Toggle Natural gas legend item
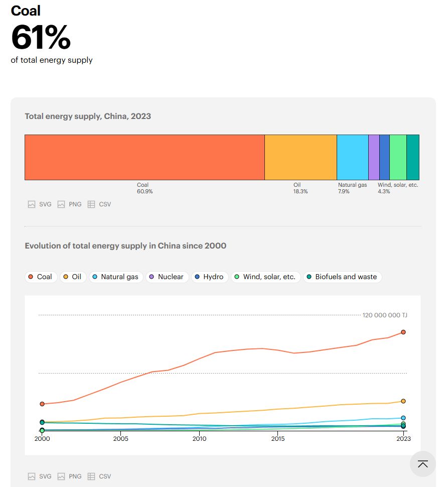Screen dimensions: 448x487 pos(115,277)
